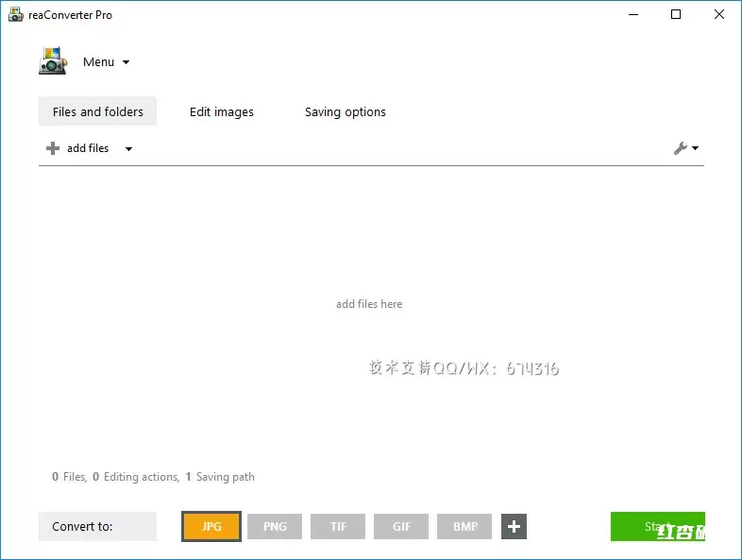Minimize the reaConverter Pro window
This screenshot has height=560, width=742.
coord(633,15)
